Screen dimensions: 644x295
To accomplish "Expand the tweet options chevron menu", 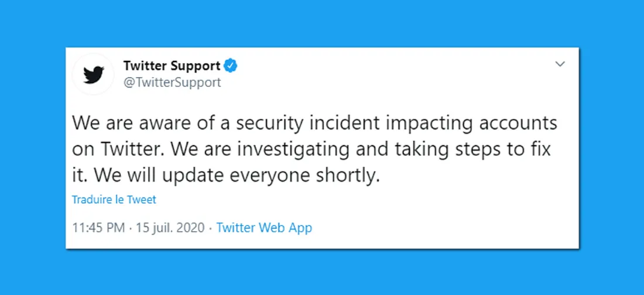I will (x=560, y=64).
